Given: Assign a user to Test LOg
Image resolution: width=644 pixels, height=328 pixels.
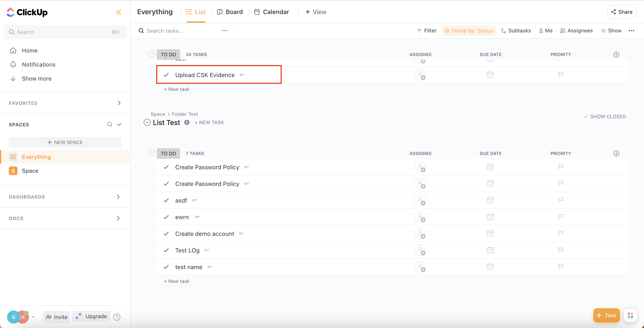Looking at the screenshot, I should pos(420,250).
